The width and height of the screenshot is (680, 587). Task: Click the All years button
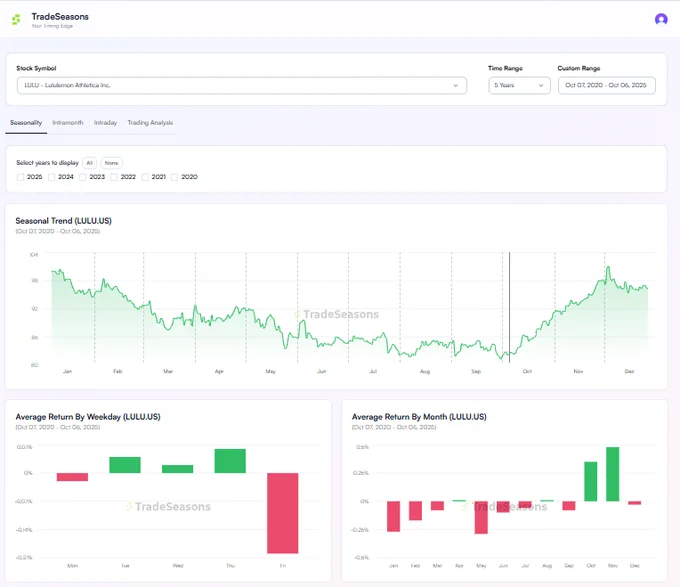pos(89,163)
